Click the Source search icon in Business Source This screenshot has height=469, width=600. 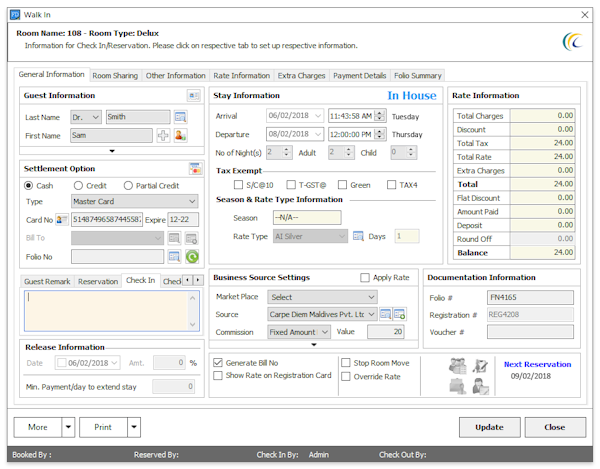click(x=385, y=315)
